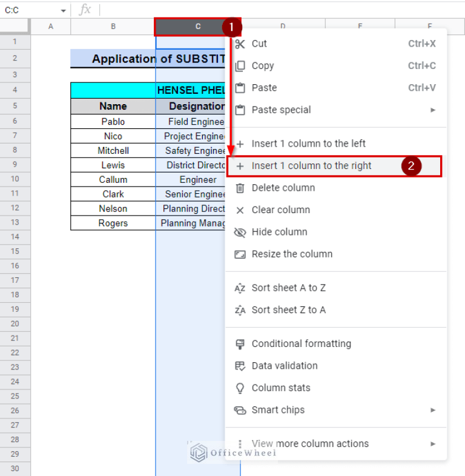The width and height of the screenshot is (465, 476).
Task: Click the cell containing Nelson
Action: (x=113, y=209)
